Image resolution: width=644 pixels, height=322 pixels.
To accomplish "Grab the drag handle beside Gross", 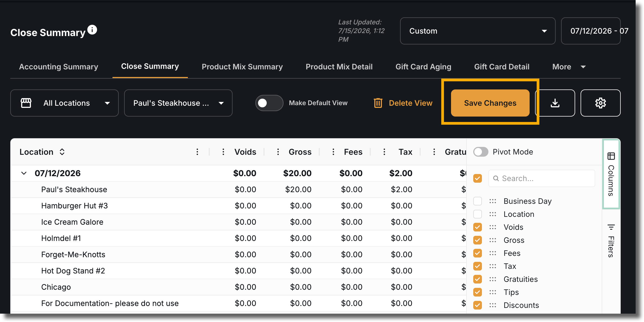I will click(x=493, y=240).
